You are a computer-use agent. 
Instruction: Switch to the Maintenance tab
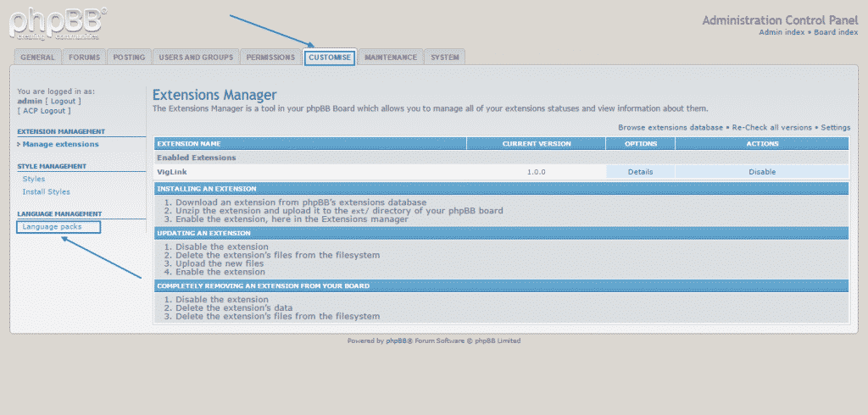click(x=391, y=58)
